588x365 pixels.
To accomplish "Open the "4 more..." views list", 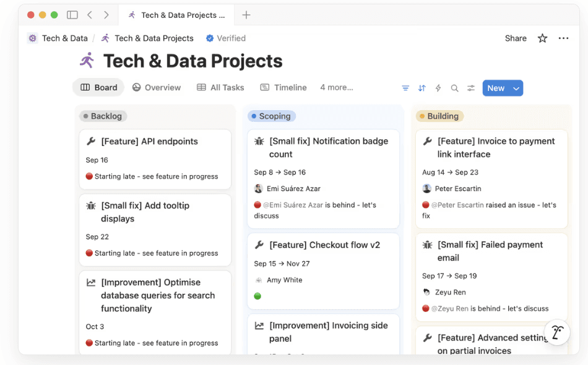I will click(336, 87).
